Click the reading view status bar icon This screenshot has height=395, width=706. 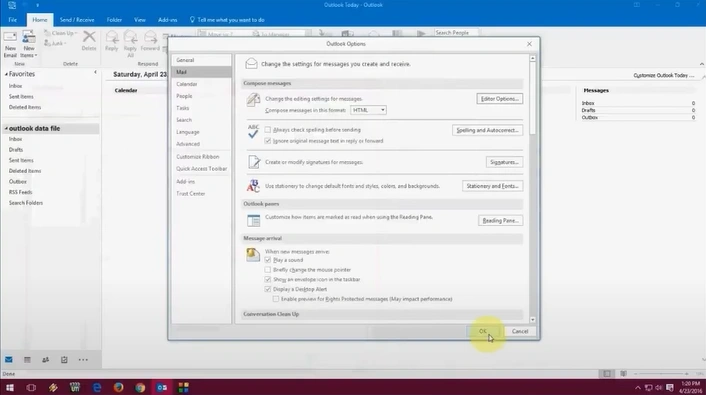click(623, 374)
